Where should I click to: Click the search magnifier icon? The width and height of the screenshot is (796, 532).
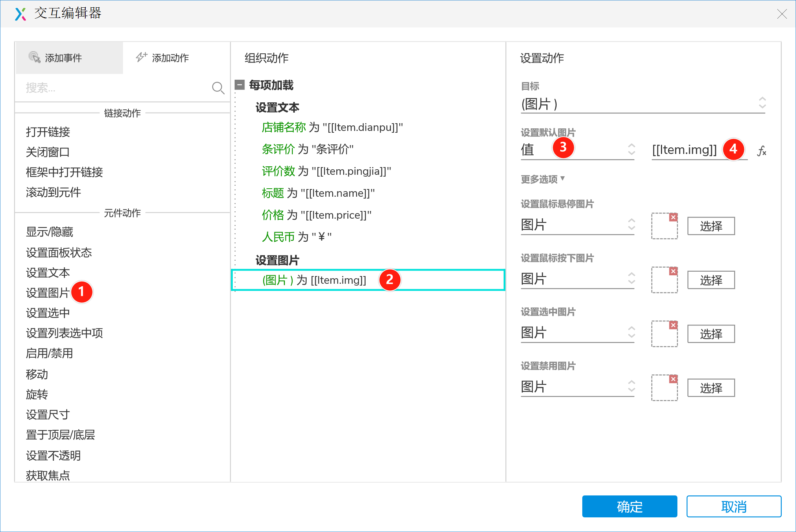tap(218, 88)
